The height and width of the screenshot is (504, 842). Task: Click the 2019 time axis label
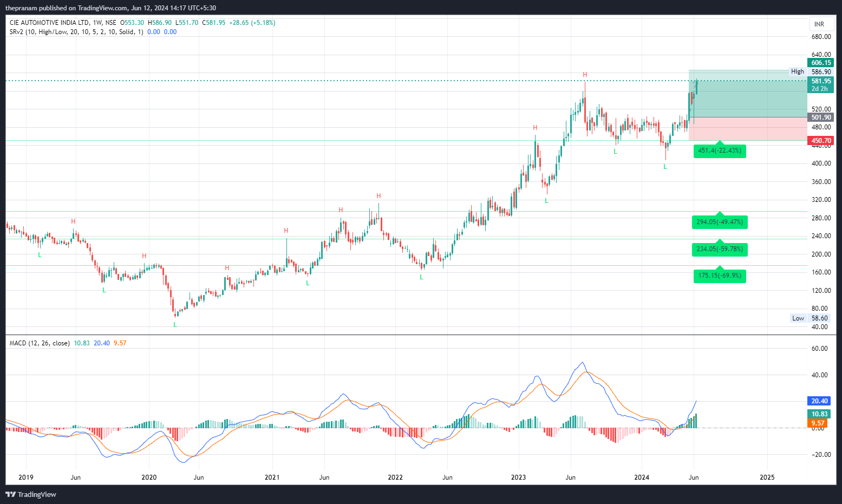click(26, 477)
